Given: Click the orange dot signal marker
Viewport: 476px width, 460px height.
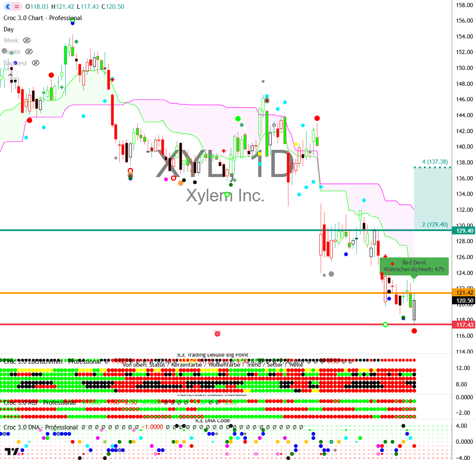Looking at the screenshot, I should click(180, 183).
